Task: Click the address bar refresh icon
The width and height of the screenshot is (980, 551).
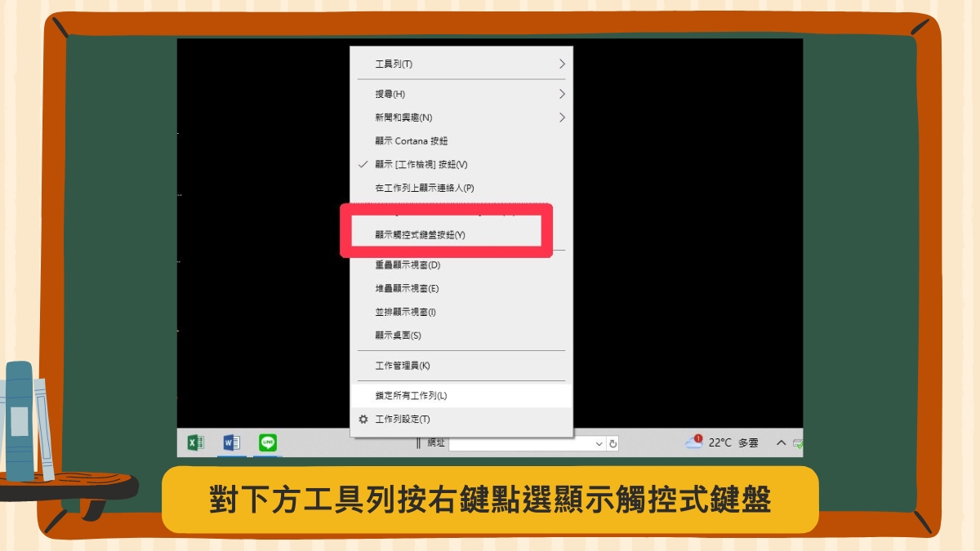Action: tap(613, 443)
